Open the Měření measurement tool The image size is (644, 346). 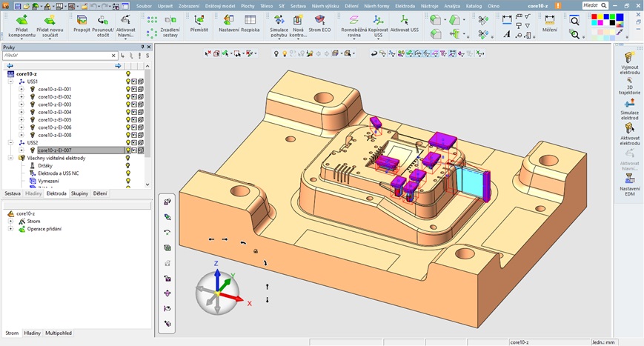[550, 24]
